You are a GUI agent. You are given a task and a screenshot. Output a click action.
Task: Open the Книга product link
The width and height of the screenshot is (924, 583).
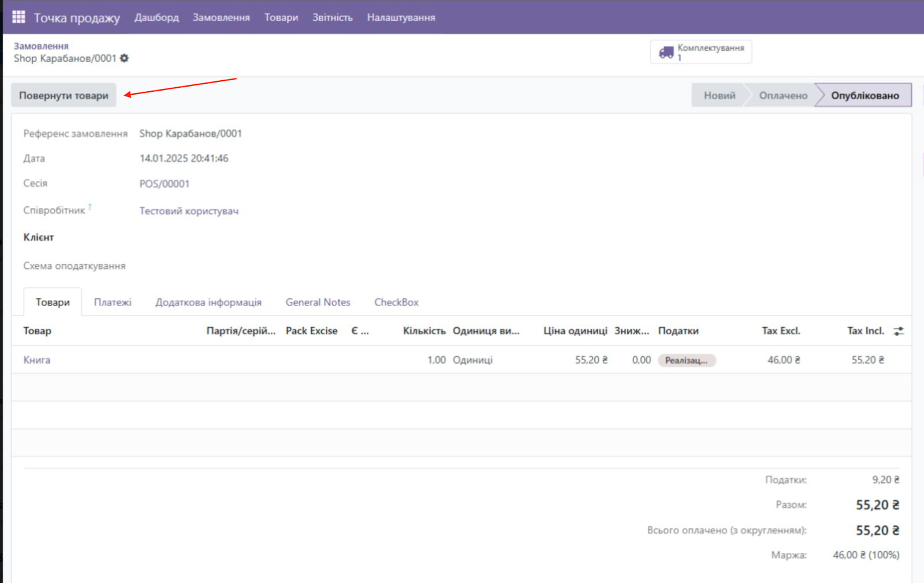click(37, 360)
